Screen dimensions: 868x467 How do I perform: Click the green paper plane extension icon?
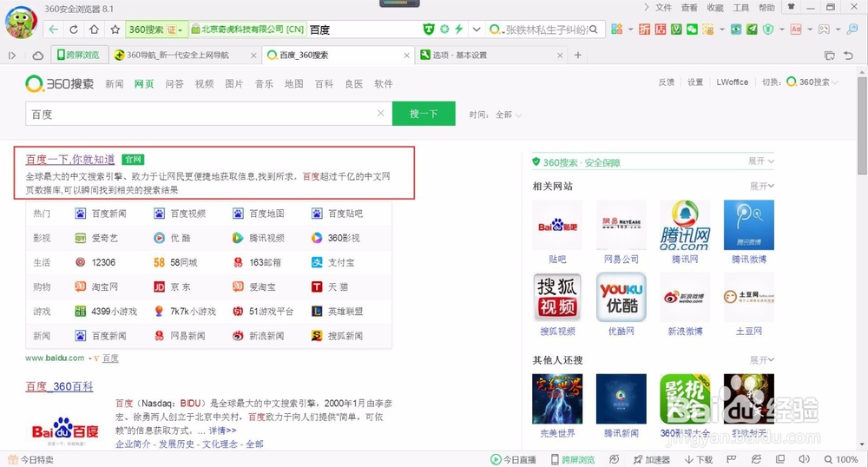[x=752, y=30]
